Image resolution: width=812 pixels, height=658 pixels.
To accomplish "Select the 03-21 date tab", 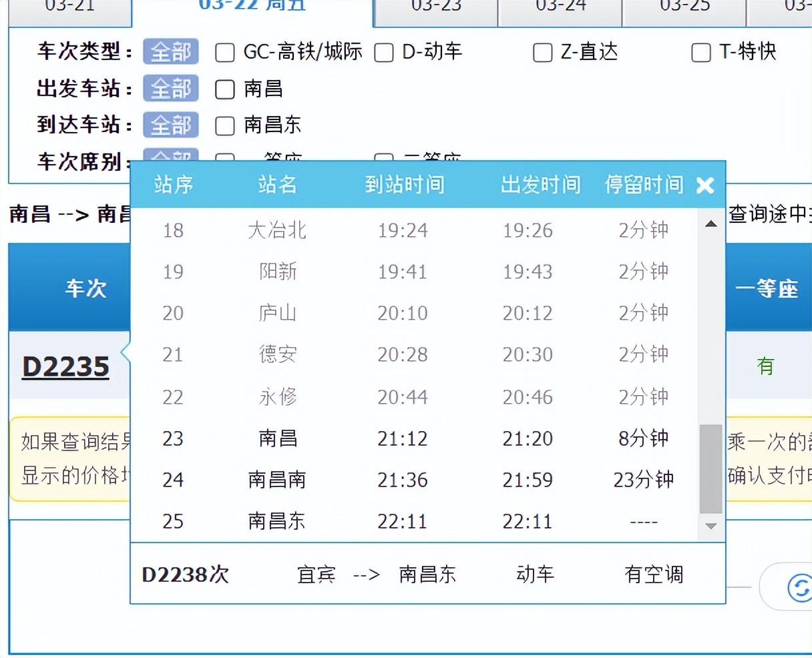I will (x=69, y=8).
